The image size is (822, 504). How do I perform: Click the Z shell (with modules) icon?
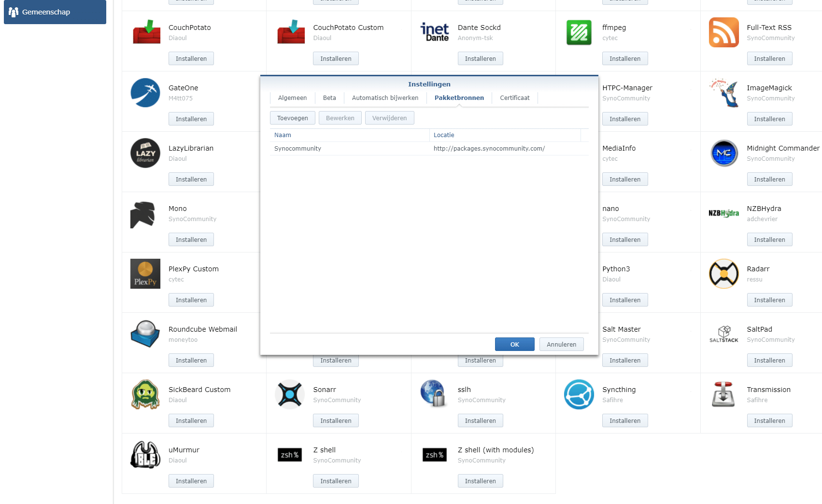coord(435,455)
